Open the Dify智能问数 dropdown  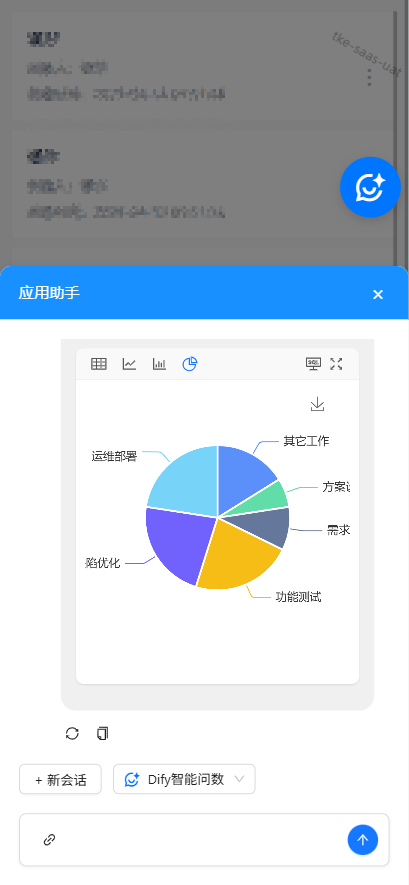click(x=184, y=779)
